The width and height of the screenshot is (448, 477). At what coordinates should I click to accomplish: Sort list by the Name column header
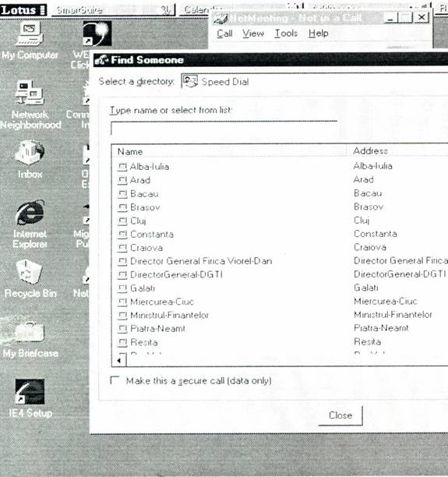point(229,151)
